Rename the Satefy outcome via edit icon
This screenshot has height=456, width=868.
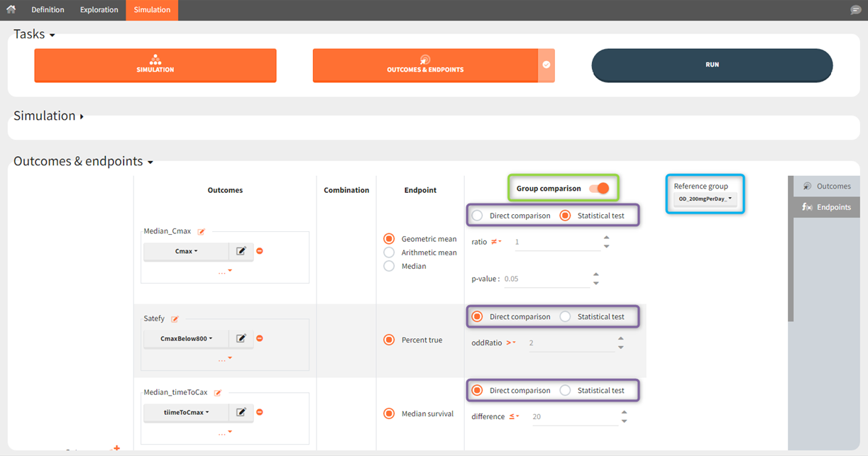pyautogui.click(x=175, y=319)
